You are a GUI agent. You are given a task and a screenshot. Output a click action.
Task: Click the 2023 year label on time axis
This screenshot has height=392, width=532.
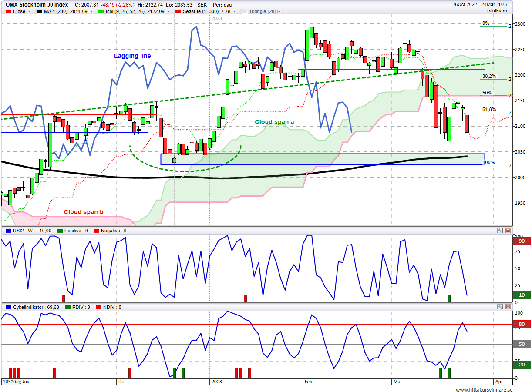point(217,382)
